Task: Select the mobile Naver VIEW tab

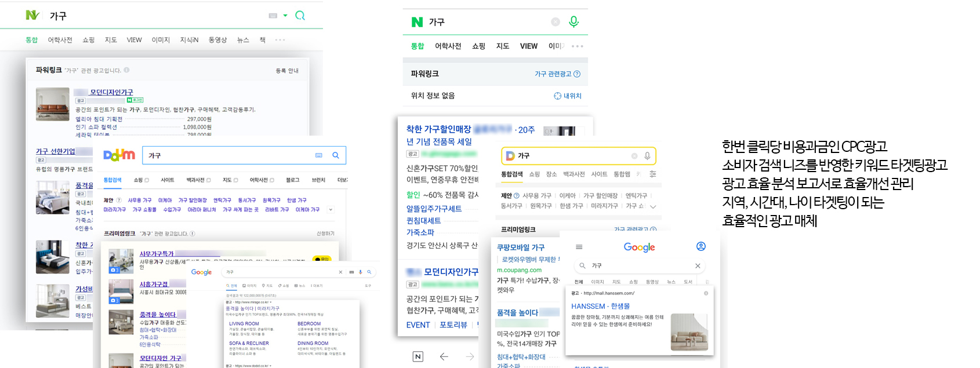Action: coord(528,46)
